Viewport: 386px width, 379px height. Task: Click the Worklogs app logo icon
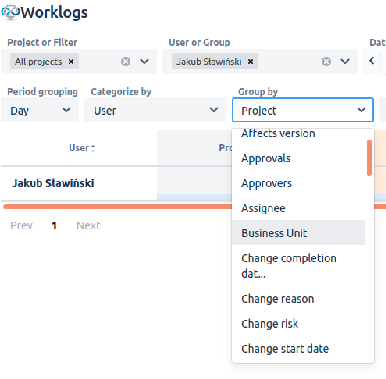click(10, 13)
